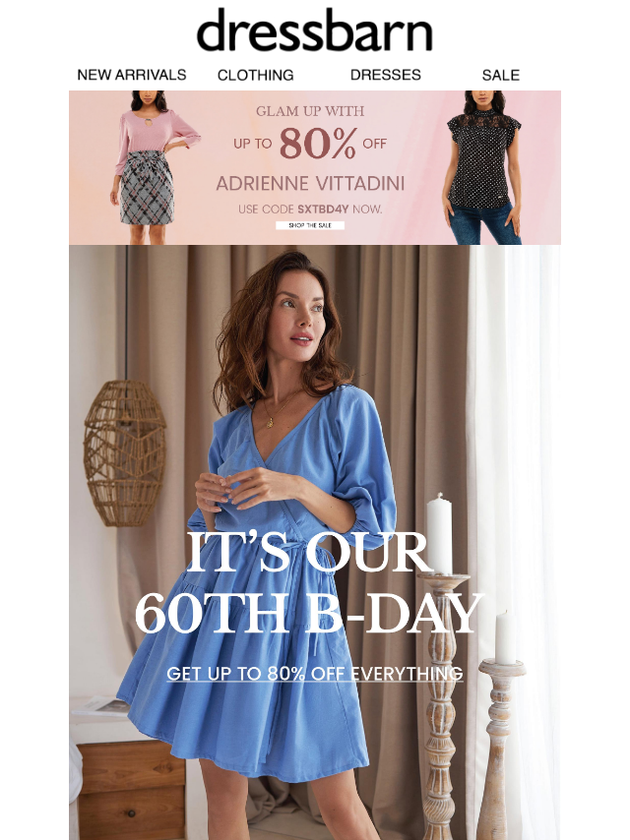Open Get Up To 80% Off Everything link
The height and width of the screenshot is (840, 630).
pyautogui.click(x=315, y=674)
